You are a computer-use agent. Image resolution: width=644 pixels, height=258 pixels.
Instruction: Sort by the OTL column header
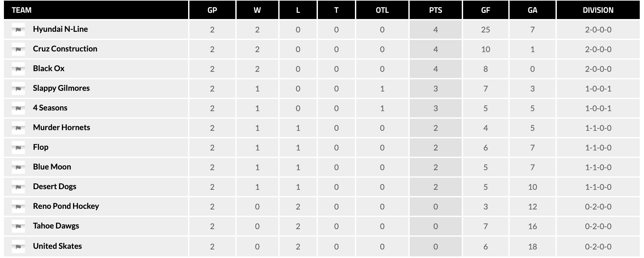(382, 10)
